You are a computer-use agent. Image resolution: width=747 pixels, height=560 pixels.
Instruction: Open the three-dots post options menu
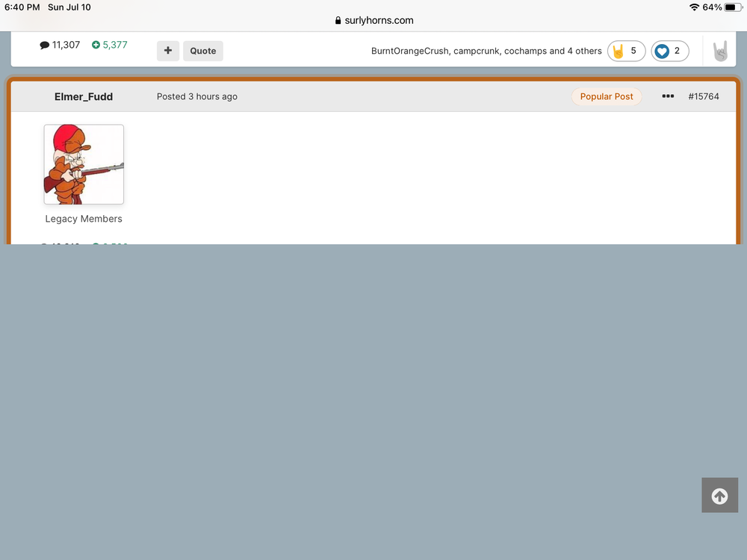[668, 96]
